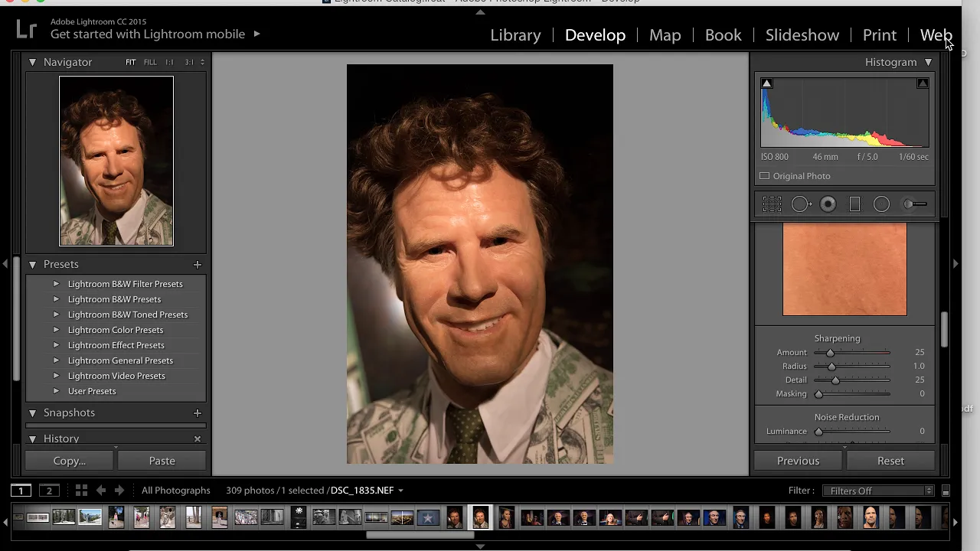Collapse the Histogram panel

928,62
